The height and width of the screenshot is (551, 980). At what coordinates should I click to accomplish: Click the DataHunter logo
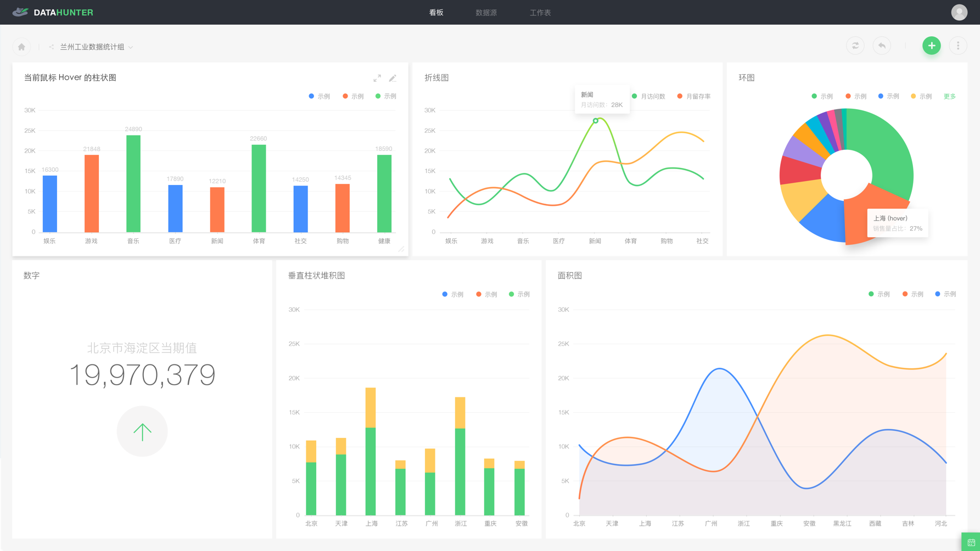pos(53,12)
